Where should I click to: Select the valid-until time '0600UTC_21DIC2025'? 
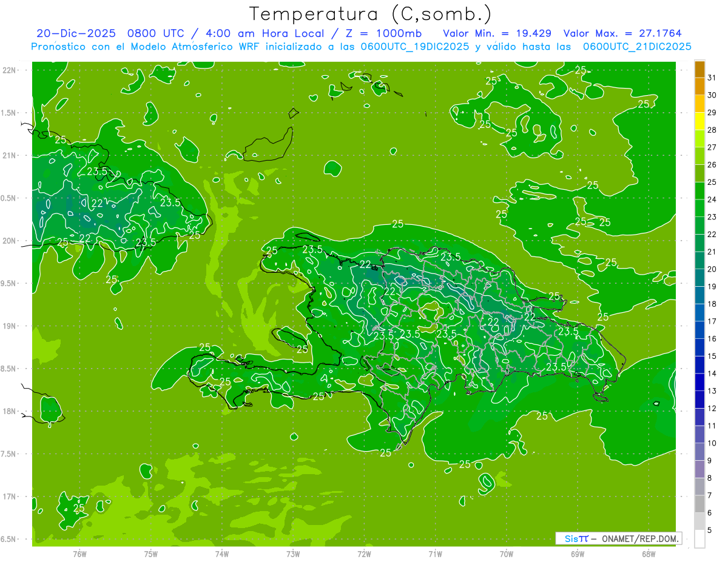pyautogui.click(x=637, y=47)
